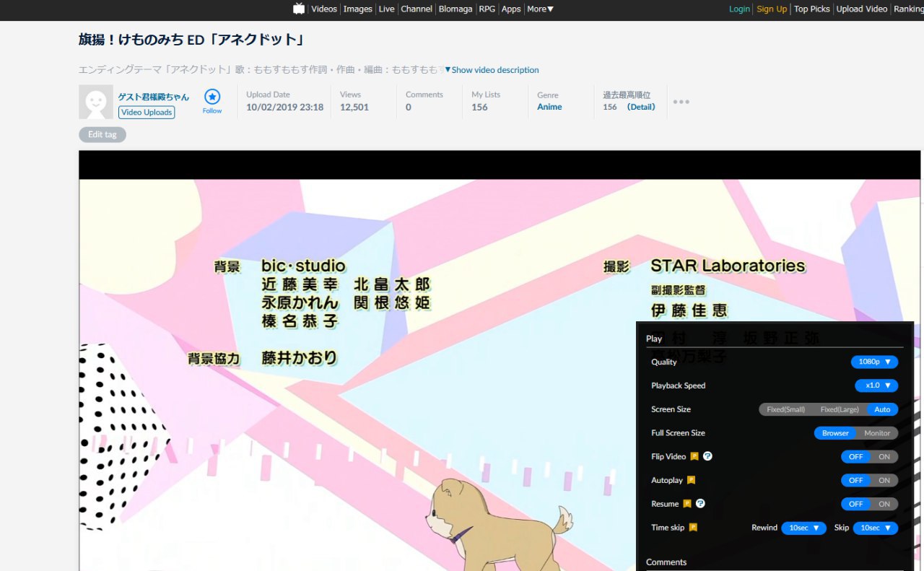924x571 pixels.
Task: Open Images in the top navigation
Action: click(x=358, y=9)
